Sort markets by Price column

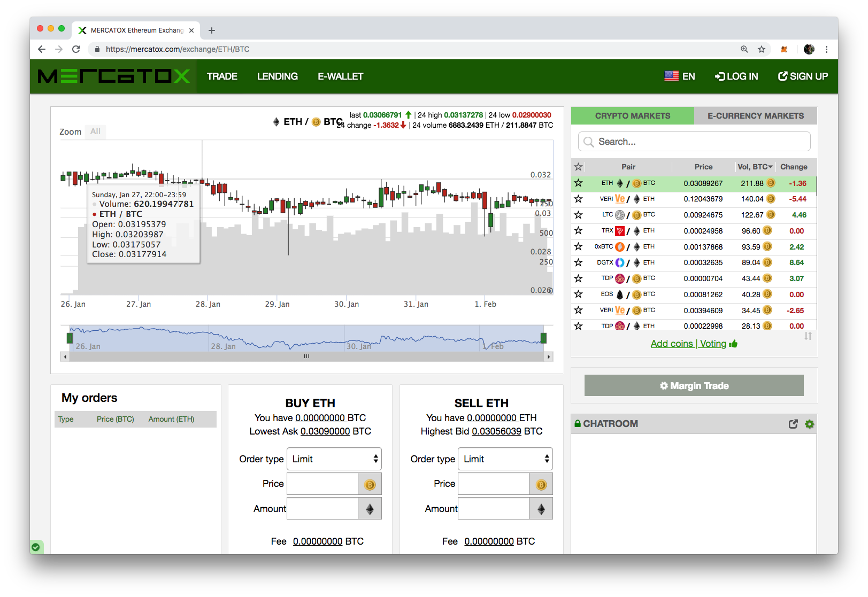click(x=703, y=167)
